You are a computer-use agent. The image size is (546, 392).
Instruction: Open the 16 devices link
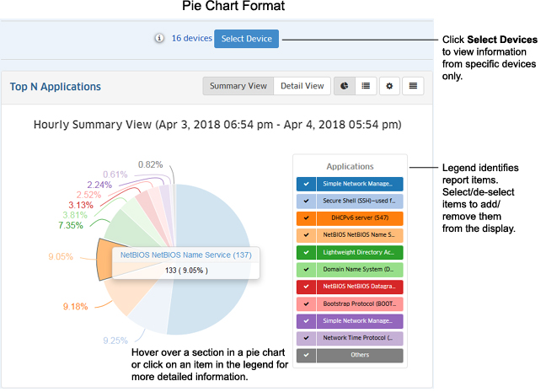pos(191,39)
